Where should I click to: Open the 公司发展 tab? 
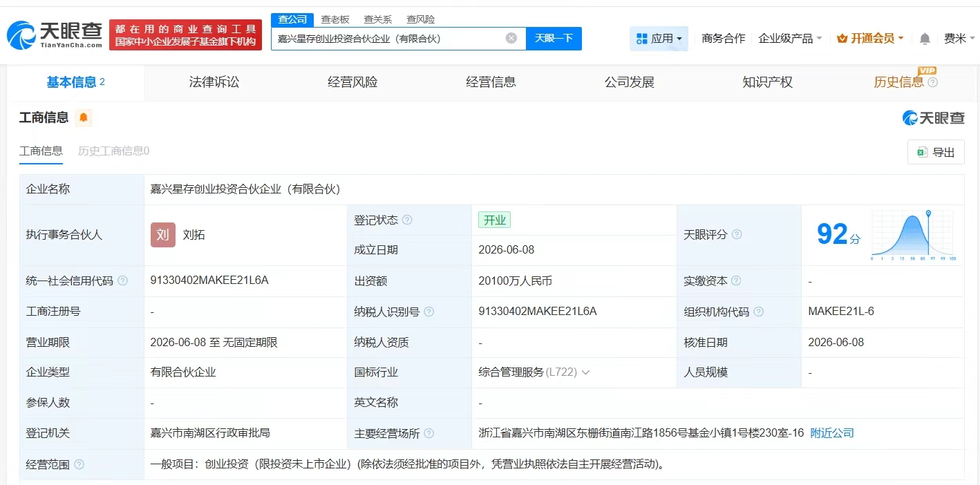(x=629, y=82)
